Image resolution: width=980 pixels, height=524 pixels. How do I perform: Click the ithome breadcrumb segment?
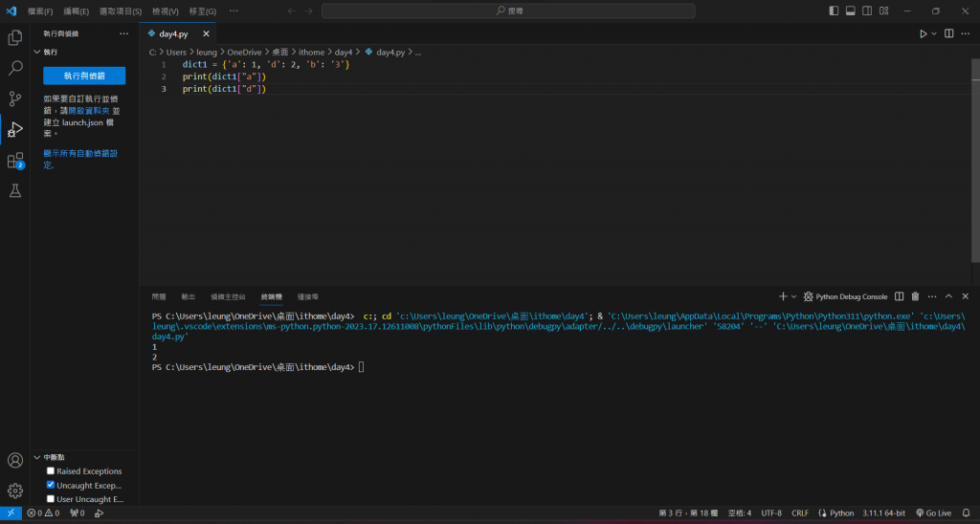[311, 53]
